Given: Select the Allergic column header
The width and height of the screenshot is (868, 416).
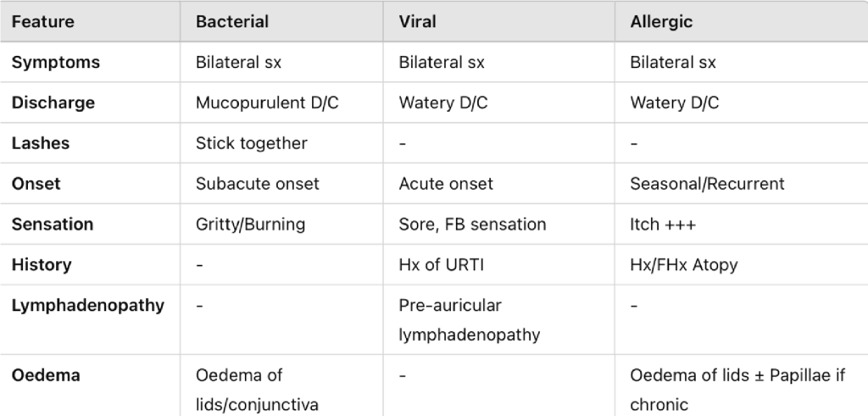Looking at the screenshot, I should click(661, 22).
